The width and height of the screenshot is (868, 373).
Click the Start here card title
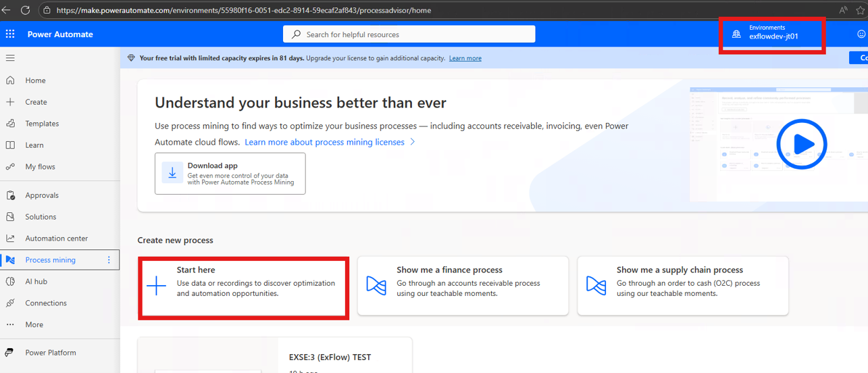point(196,270)
